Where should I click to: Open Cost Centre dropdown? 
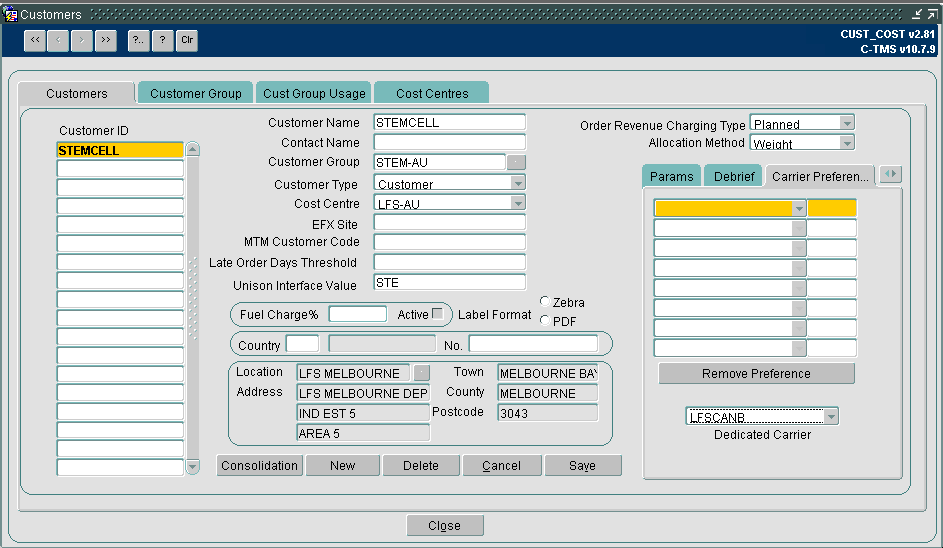pyautogui.click(x=518, y=203)
